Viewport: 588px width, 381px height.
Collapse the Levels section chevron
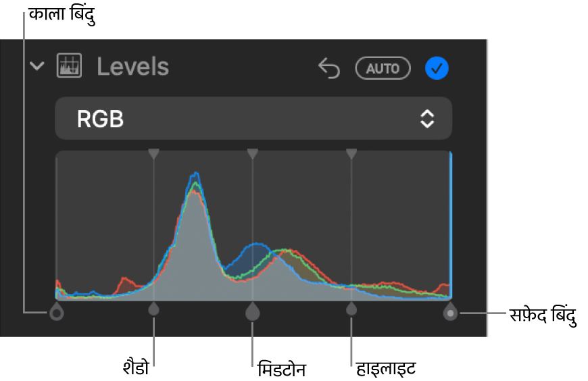36,67
